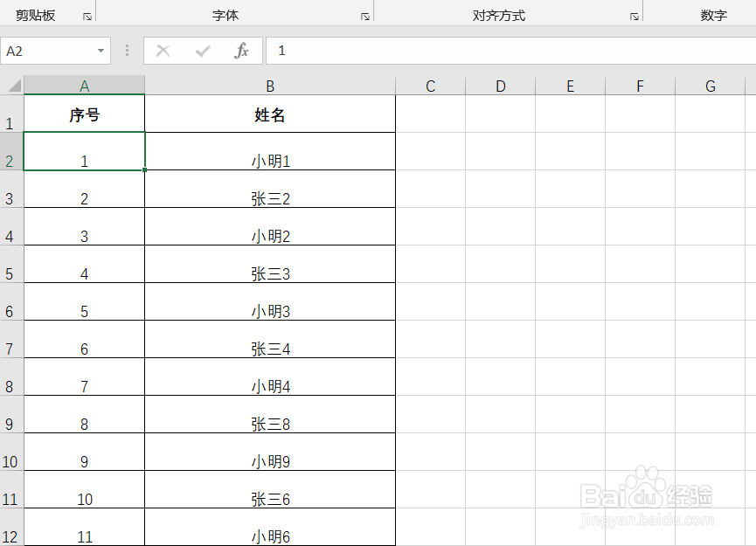Select column G header
This screenshot has height=546, width=756.
(x=709, y=85)
